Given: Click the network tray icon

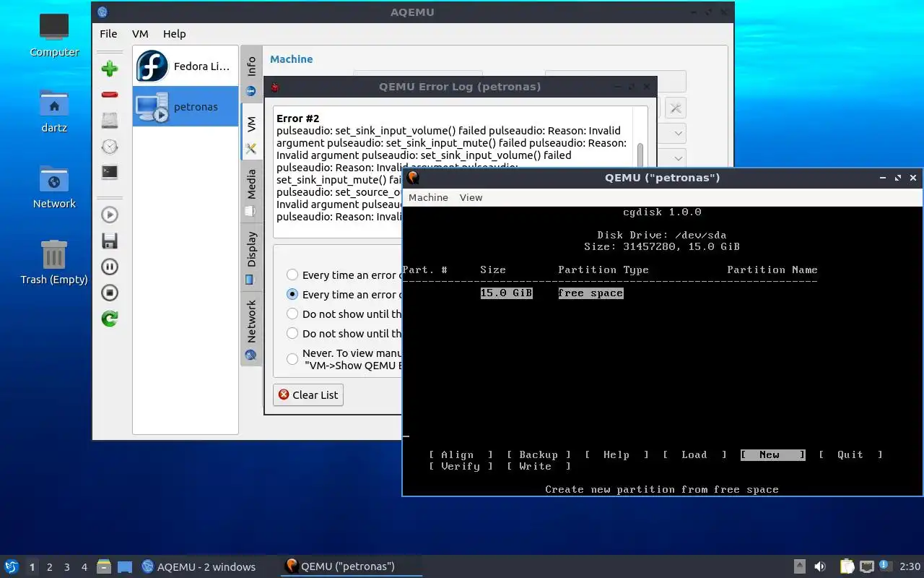Looking at the screenshot, I should 866,566.
